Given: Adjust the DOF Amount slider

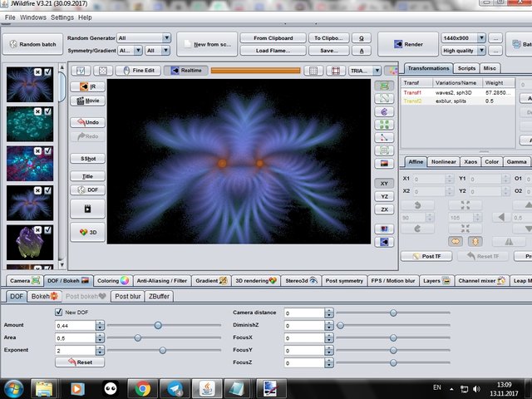Looking at the screenshot, I should (x=158, y=325).
